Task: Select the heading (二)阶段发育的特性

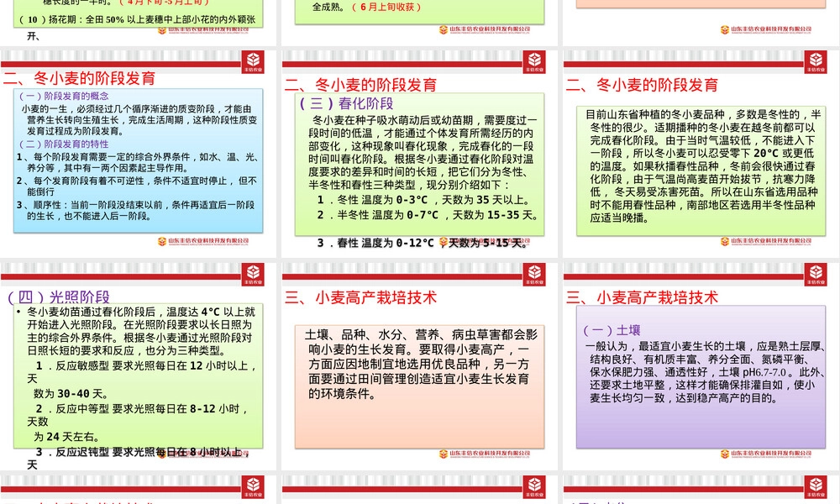Action: (64, 144)
